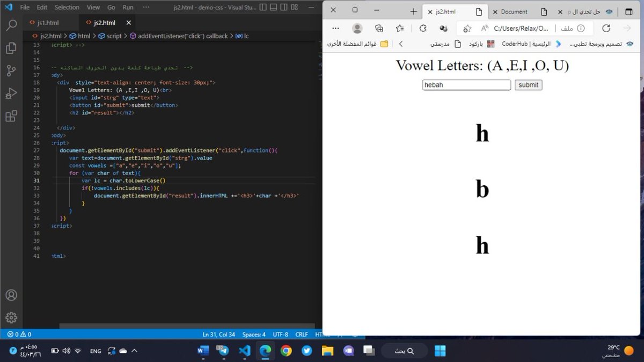Open the Accounts menu in VS Code
The width and height of the screenshot is (644, 362).
pyautogui.click(x=11, y=295)
